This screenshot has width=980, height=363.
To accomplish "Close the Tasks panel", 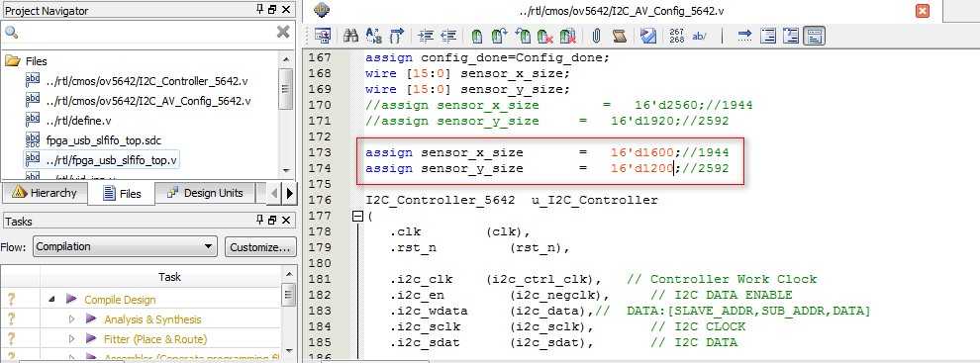I will click(x=286, y=220).
